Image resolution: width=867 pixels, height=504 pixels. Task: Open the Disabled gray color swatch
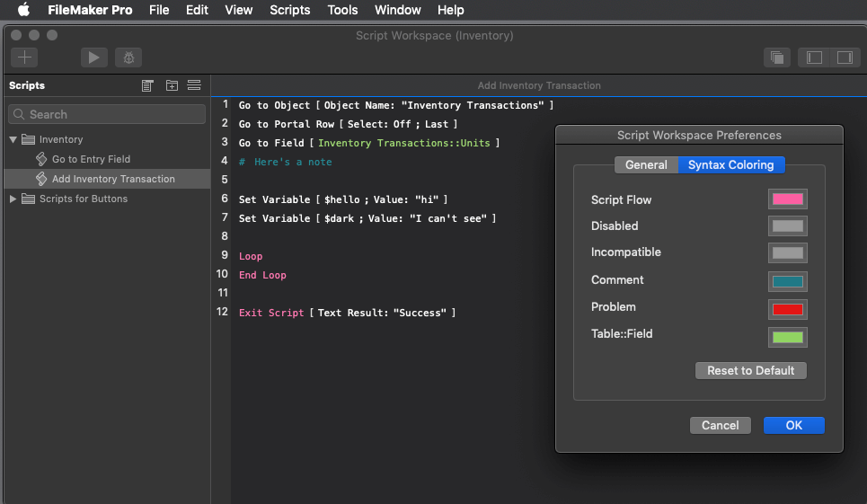(787, 225)
